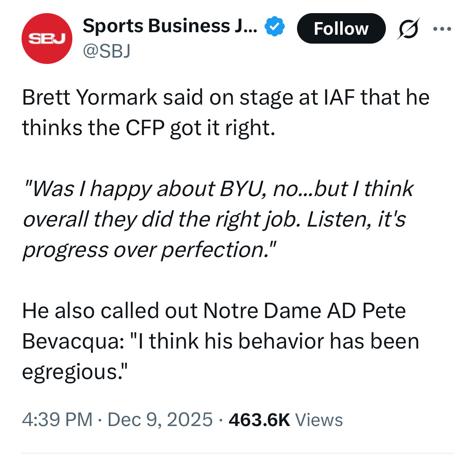Click the IAF mention in first sentence
476x465 pixels.
click(339, 97)
